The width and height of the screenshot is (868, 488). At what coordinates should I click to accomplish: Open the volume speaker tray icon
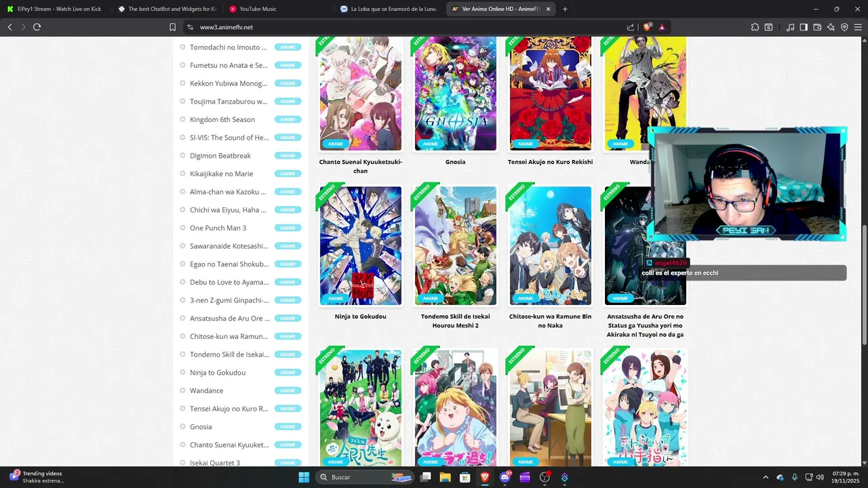pyautogui.click(x=821, y=477)
